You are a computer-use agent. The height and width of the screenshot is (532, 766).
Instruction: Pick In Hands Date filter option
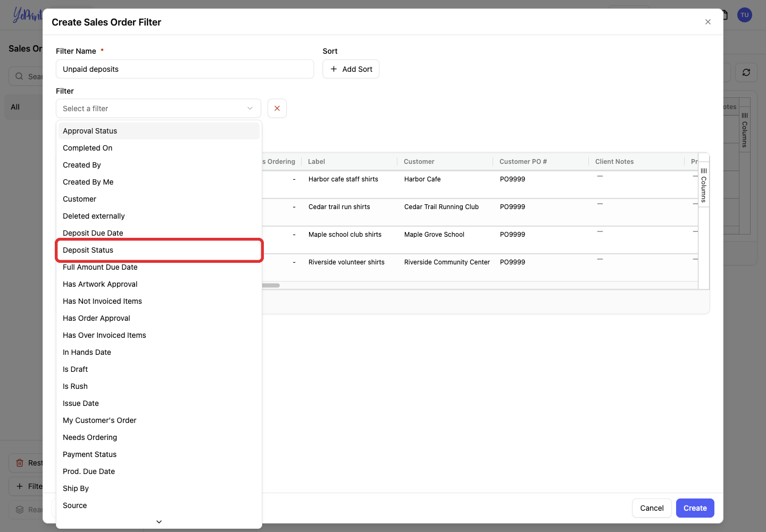[159, 352]
